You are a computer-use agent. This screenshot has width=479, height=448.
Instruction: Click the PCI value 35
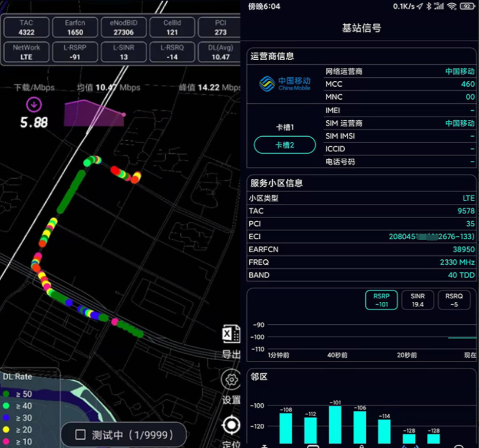(x=470, y=223)
